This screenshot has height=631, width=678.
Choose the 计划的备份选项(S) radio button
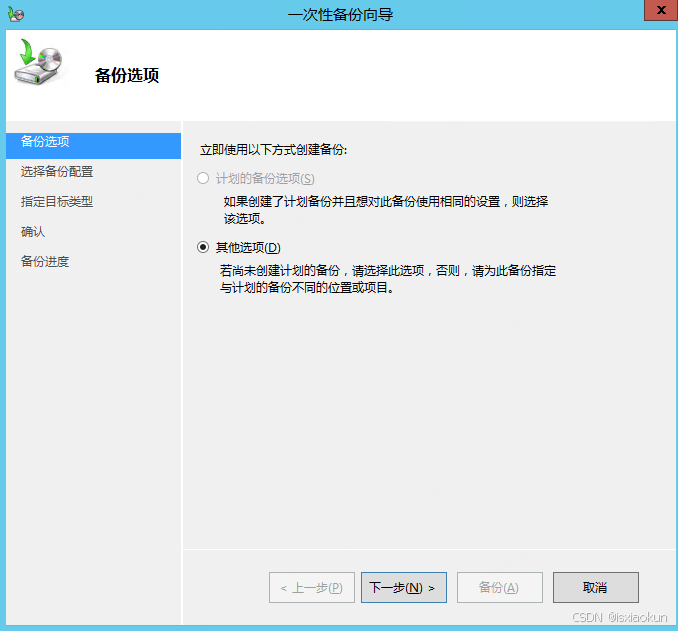[x=203, y=178]
